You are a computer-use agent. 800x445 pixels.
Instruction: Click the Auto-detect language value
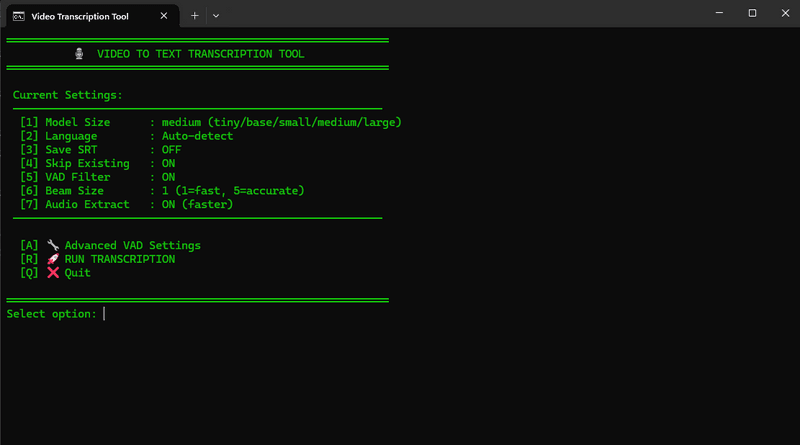point(197,136)
